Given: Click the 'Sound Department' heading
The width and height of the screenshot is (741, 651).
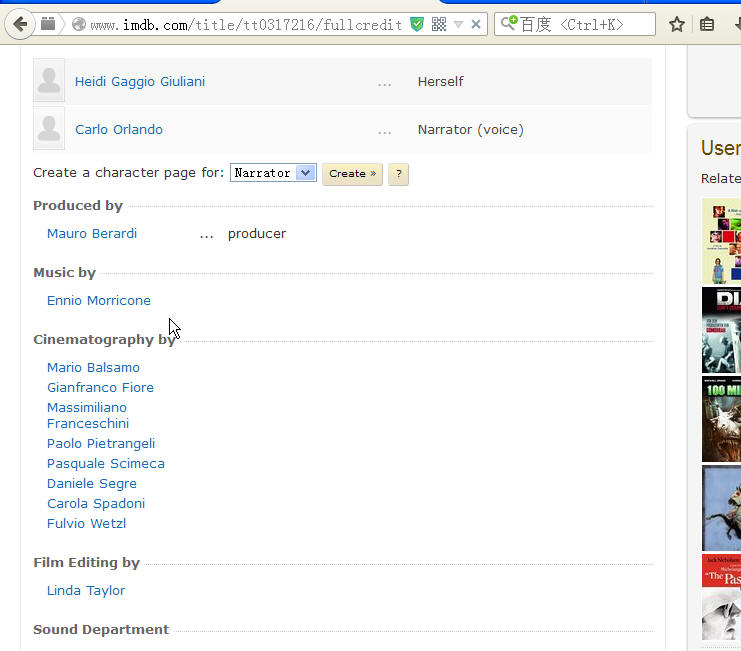Looking at the screenshot, I should click(101, 629).
